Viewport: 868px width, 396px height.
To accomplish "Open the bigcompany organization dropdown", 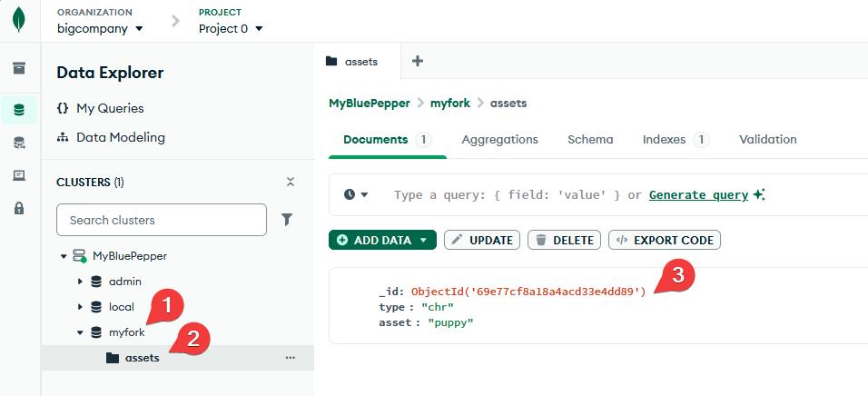I will point(100,29).
